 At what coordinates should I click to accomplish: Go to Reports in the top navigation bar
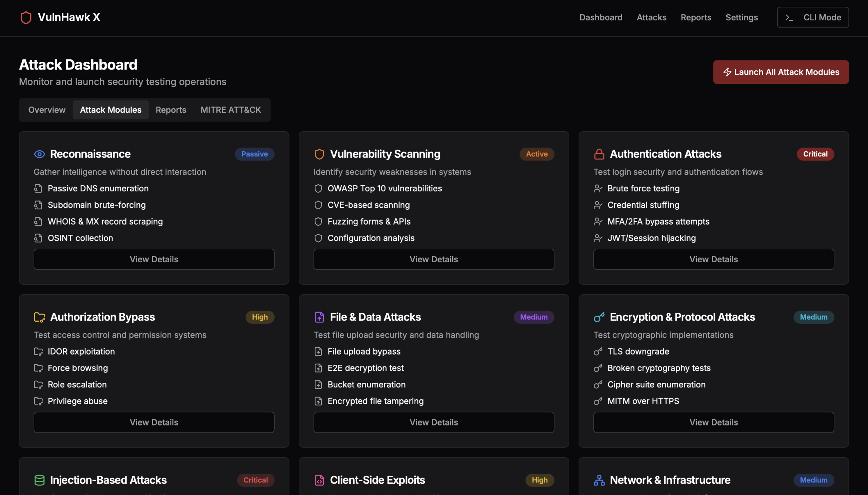click(696, 18)
